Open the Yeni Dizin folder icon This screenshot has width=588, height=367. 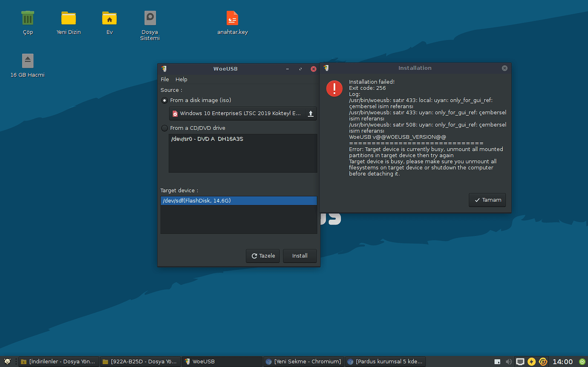coord(69,18)
